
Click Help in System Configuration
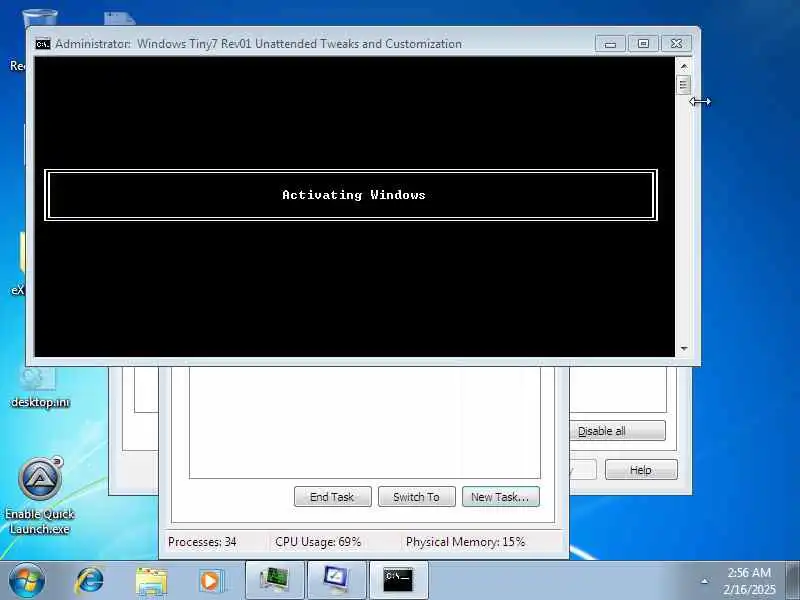[641, 470]
